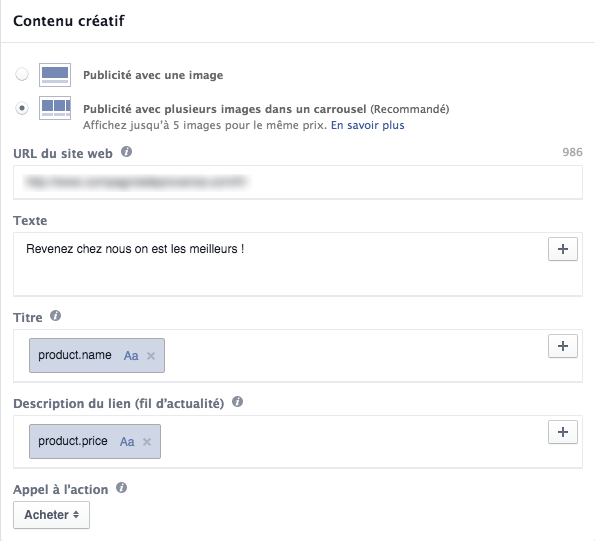595x541 pixels.
Task: Focus the URL du site web field
Action: [x=298, y=182]
